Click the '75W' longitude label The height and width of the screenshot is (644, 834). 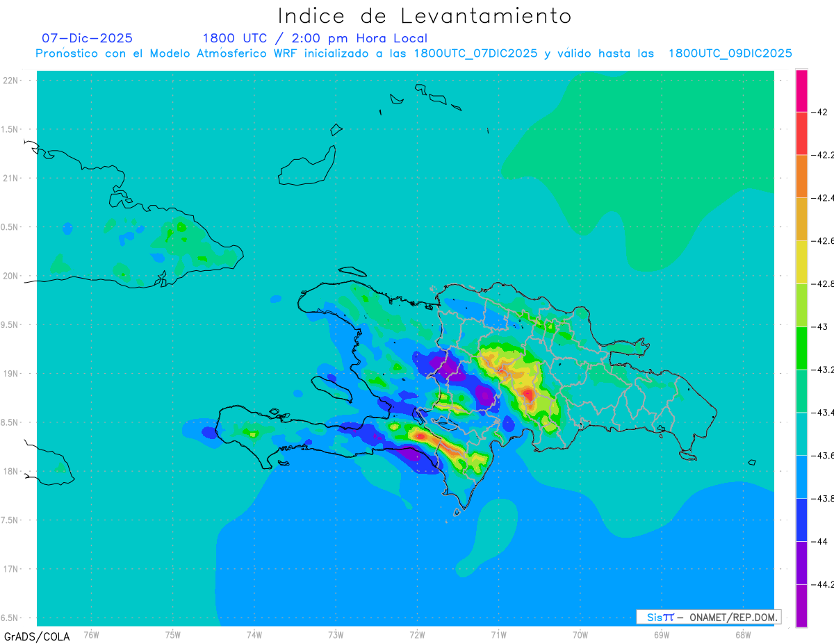pos(173,634)
